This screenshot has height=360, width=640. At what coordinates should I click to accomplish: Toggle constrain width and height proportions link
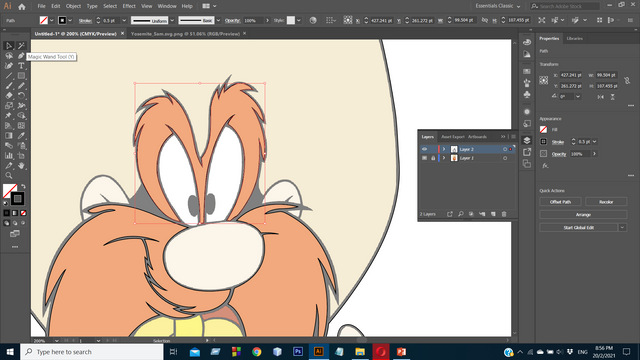pos(627,80)
